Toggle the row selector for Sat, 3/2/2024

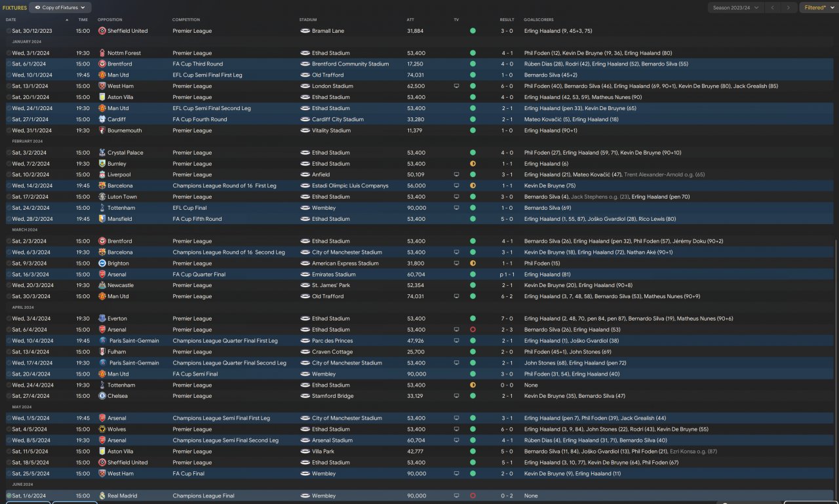click(9, 153)
